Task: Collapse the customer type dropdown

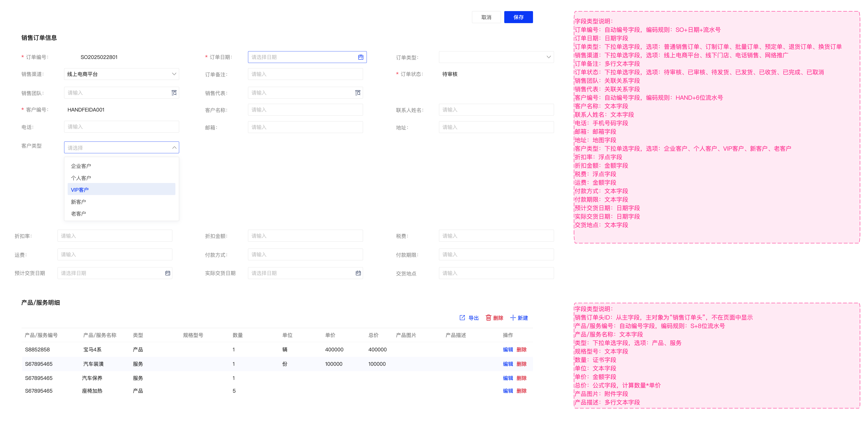Action: pos(174,148)
